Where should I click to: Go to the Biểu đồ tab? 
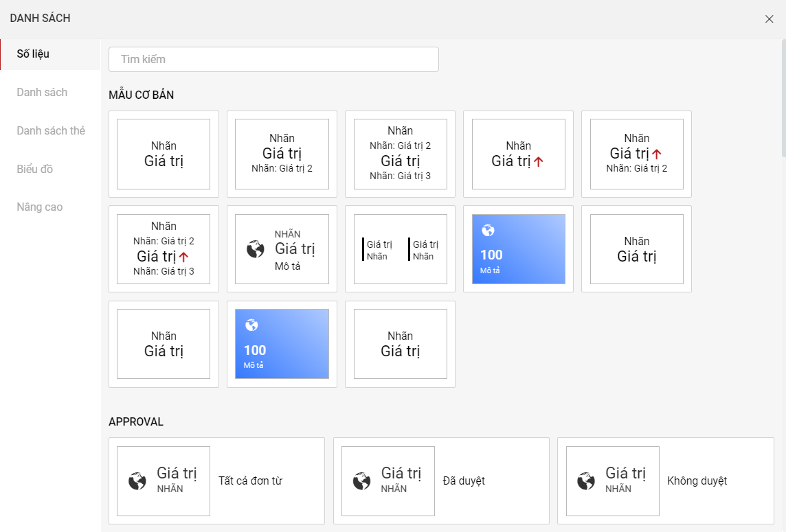pos(35,169)
